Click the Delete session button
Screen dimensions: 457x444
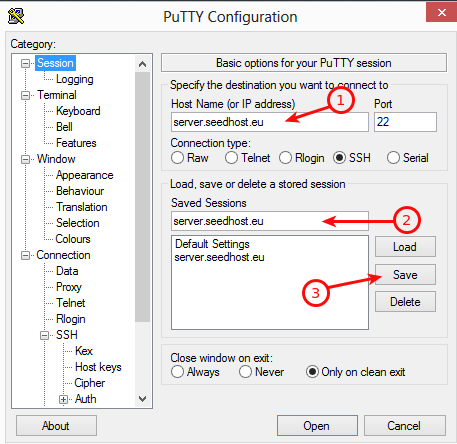pyautogui.click(x=405, y=302)
